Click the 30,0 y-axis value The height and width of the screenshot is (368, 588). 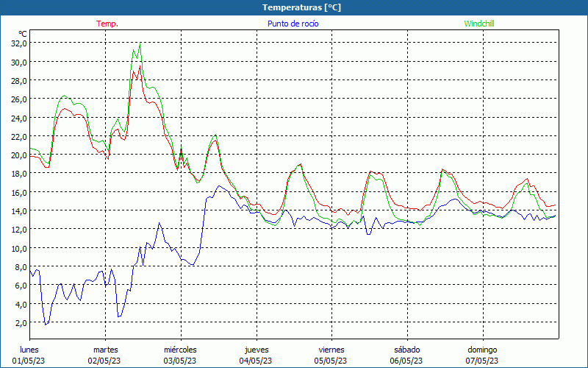(19, 62)
